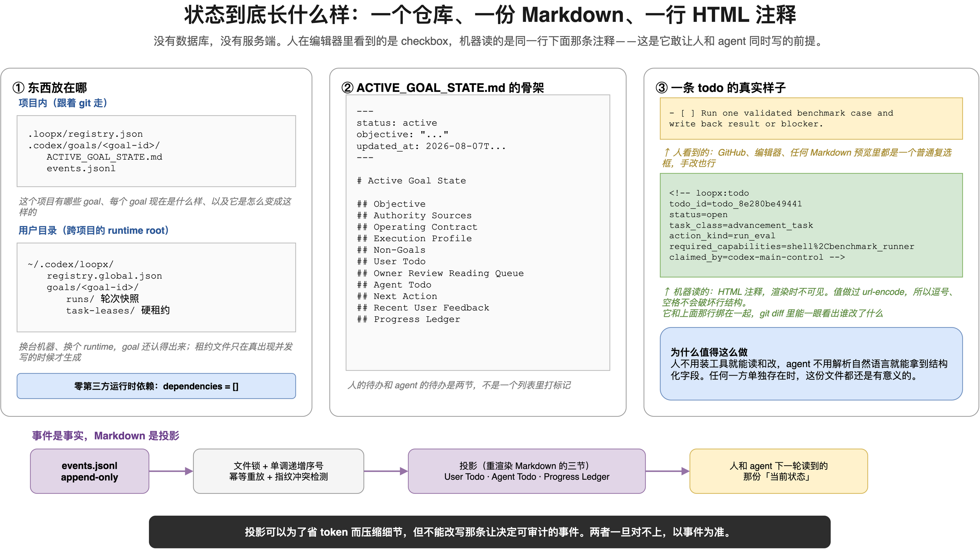The height and width of the screenshot is (549, 980).
Task: Click the '换台机器、换个 runtime' italic caption
Action: tap(156, 352)
